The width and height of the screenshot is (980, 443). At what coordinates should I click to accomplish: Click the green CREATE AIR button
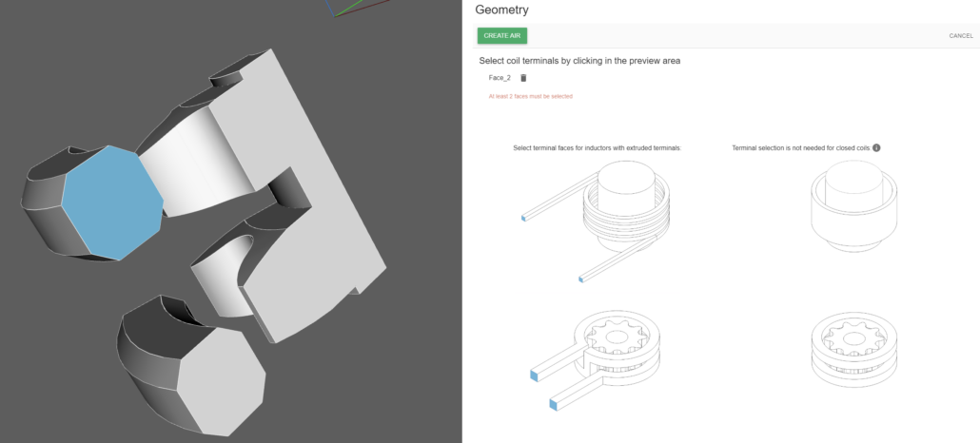(501, 35)
